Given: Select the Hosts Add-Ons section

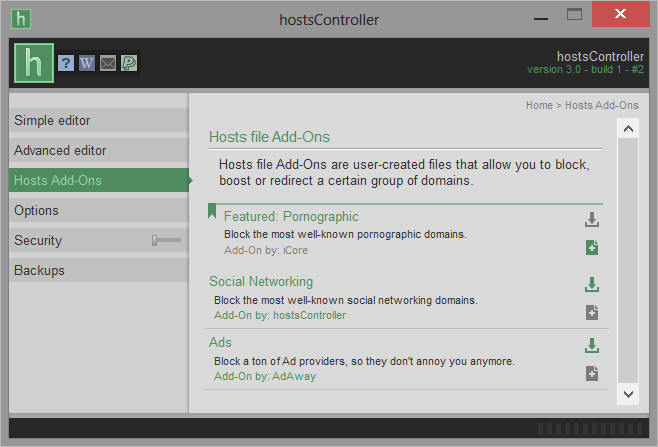Looking at the screenshot, I should [x=99, y=180].
